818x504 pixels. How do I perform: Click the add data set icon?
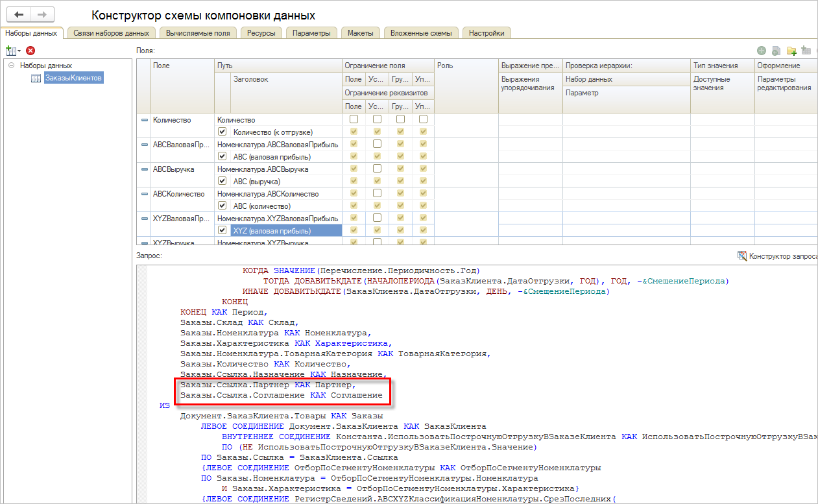[10, 51]
